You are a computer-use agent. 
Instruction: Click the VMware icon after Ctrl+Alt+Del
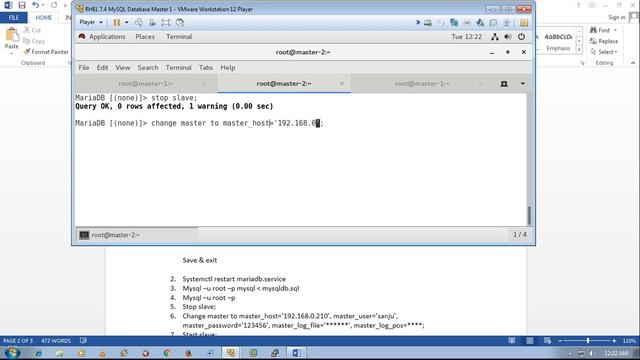point(152,22)
